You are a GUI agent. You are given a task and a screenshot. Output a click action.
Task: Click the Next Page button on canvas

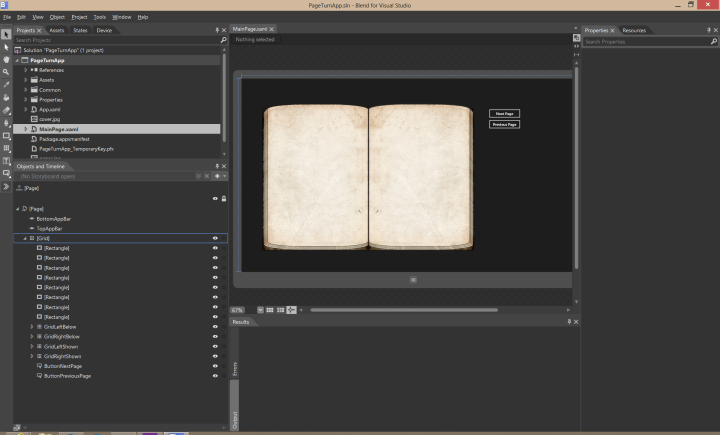[x=504, y=114]
